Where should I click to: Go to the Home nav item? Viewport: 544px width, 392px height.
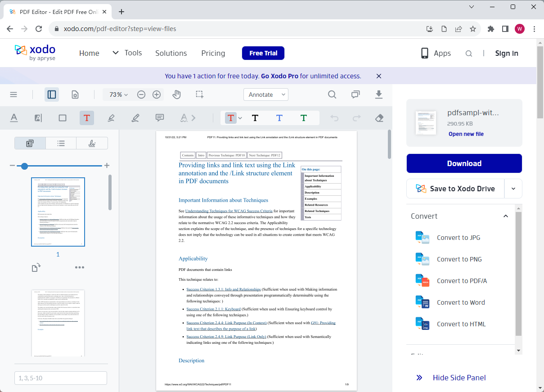tap(89, 53)
